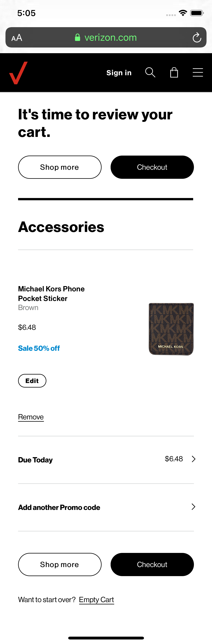Tap the AA text size control
The height and width of the screenshot is (644, 212).
pos(17,38)
